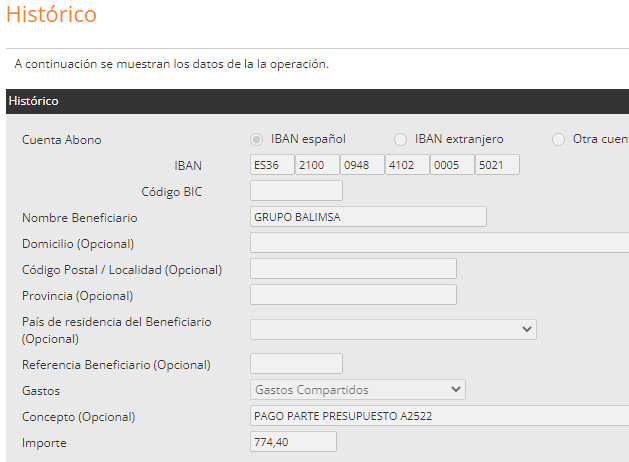Image resolution: width=629 pixels, height=462 pixels.
Task: Pick the Otra cuenta radio option
Action: 559,139
